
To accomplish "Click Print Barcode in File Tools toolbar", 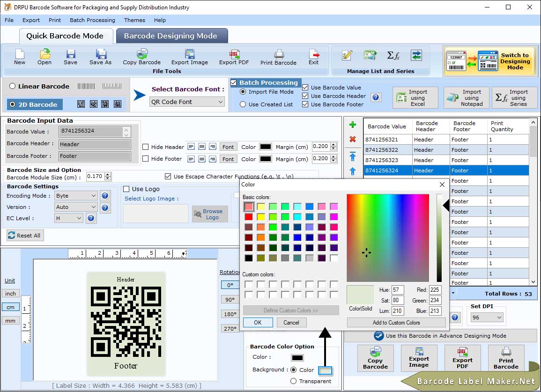I will point(278,57).
